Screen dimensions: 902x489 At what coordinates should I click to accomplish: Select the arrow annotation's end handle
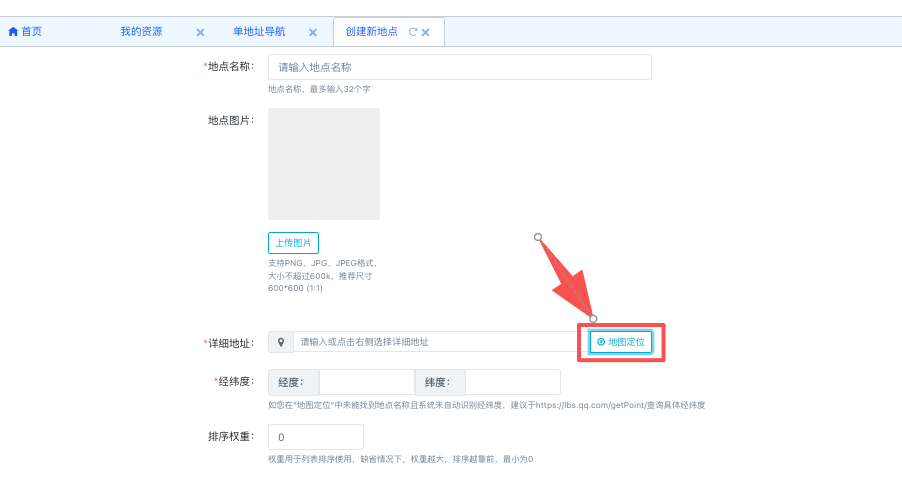coord(593,319)
